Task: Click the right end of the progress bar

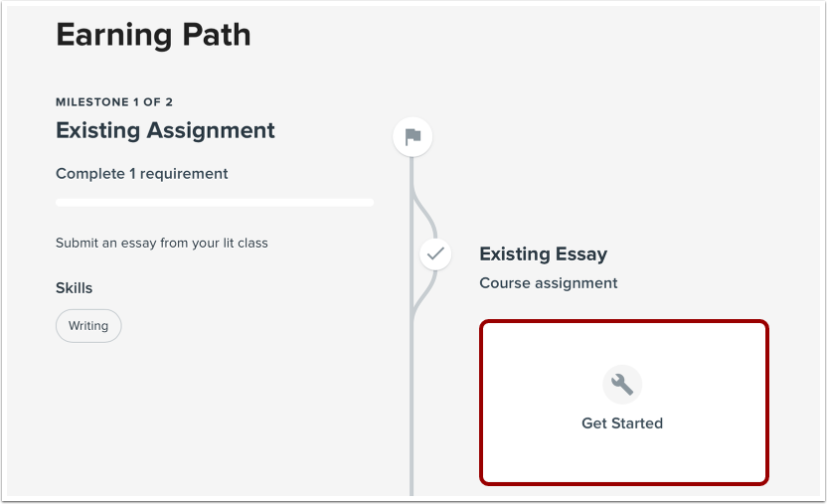Action: pyautogui.click(x=368, y=203)
